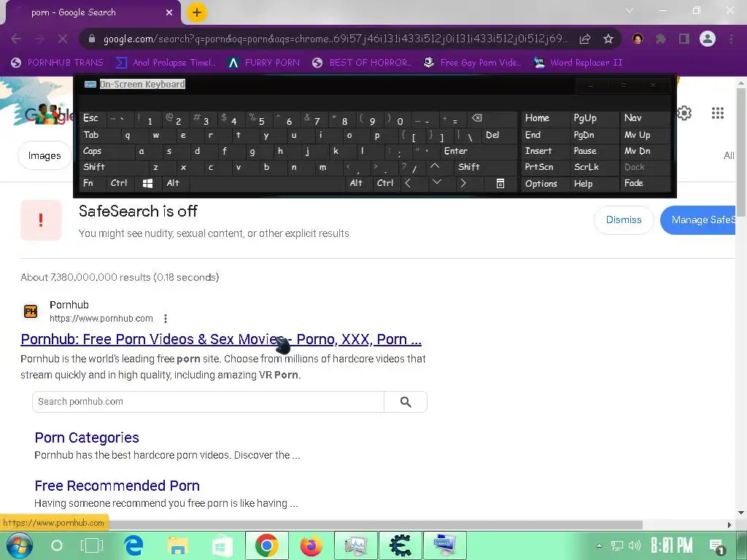
Task: Open the main Pornhub search result title link
Action: 221,339
